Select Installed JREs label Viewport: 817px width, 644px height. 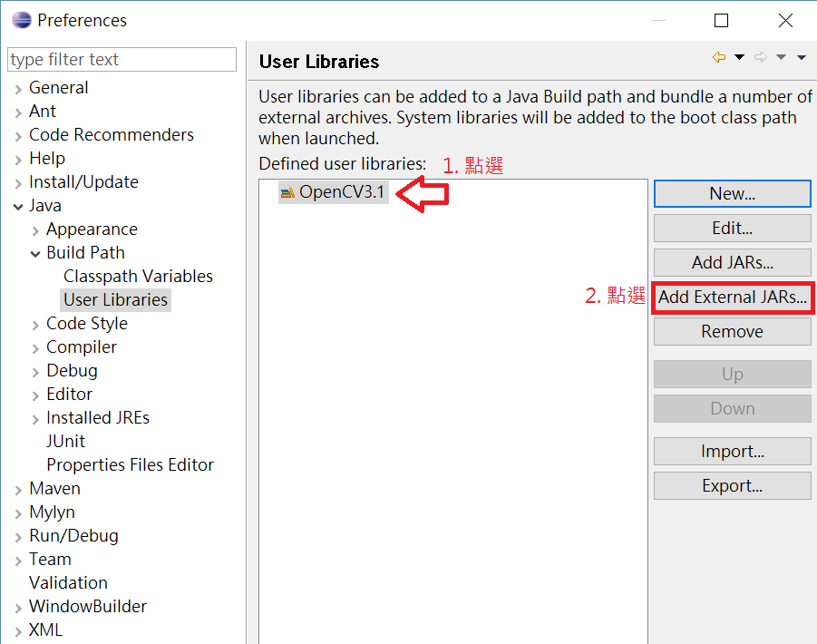(x=97, y=418)
